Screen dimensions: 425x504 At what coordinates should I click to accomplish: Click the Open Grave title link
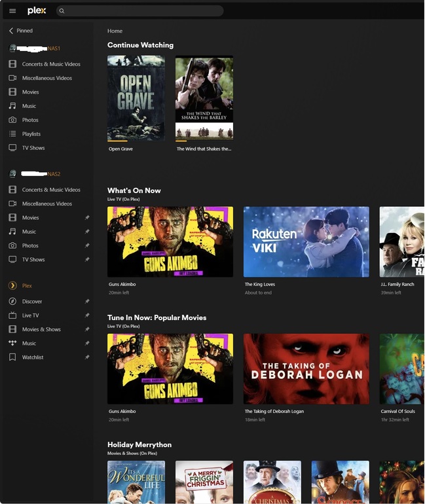(x=120, y=149)
